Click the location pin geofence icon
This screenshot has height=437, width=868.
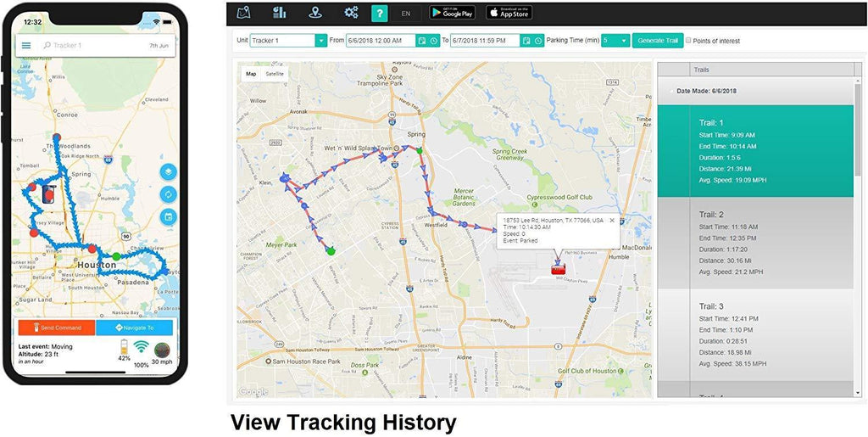coord(315,13)
